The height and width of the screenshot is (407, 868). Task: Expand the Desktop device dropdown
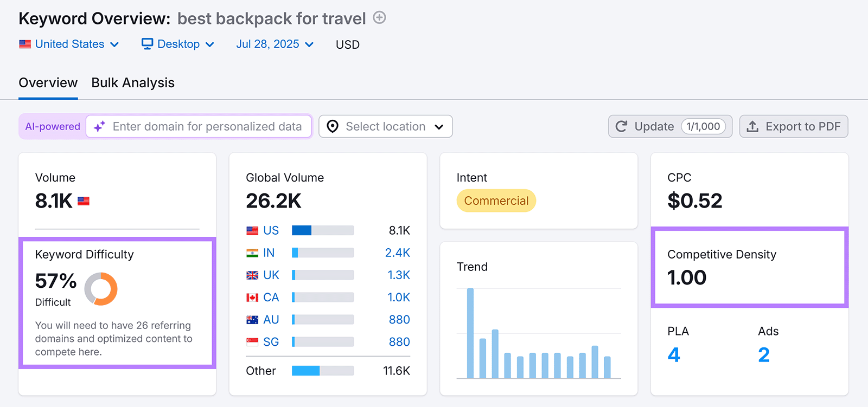tap(178, 44)
